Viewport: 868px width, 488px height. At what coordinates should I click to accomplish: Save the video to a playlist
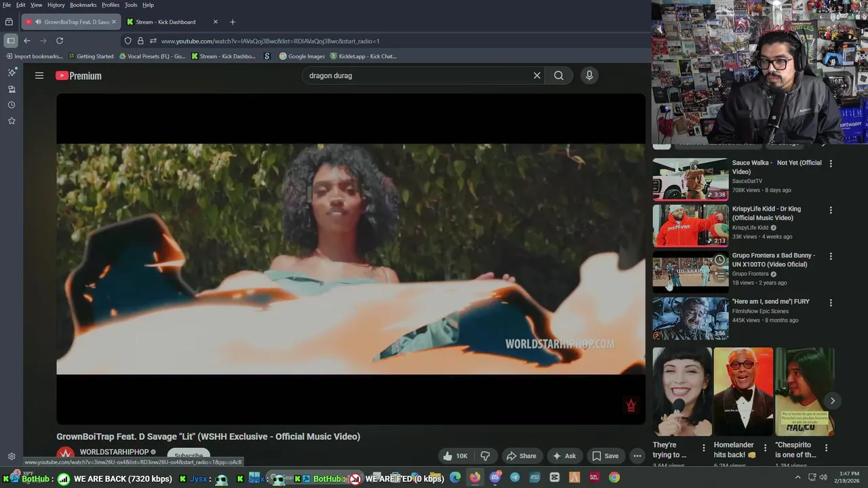[x=605, y=456]
